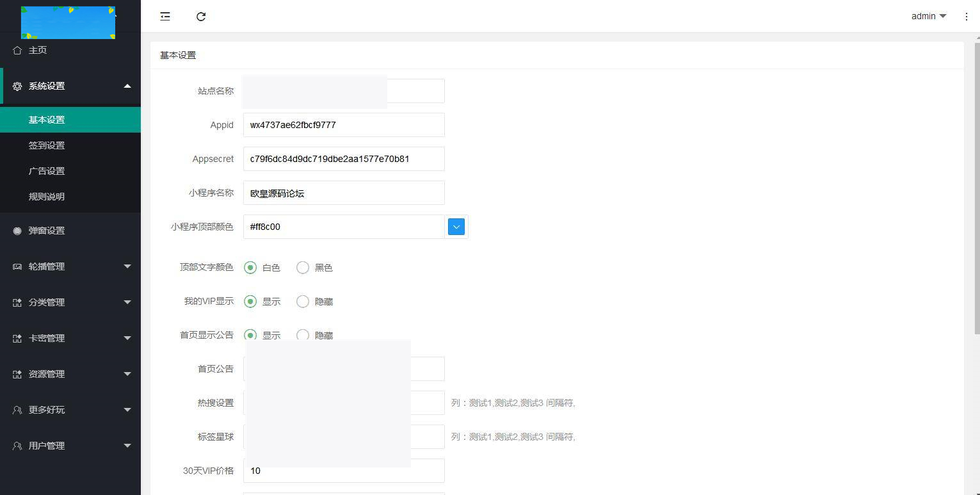Viewport: 980px width, 495px height.
Task: Click the refresh icon in the top toolbar
Action: click(x=201, y=16)
